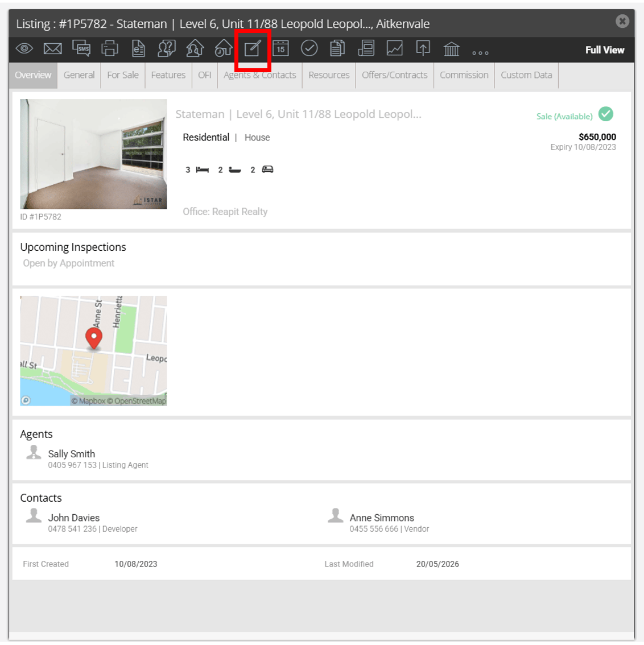Switch to the For Sale tab
The height and width of the screenshot is (645, 644).
[x=123, y=75]
